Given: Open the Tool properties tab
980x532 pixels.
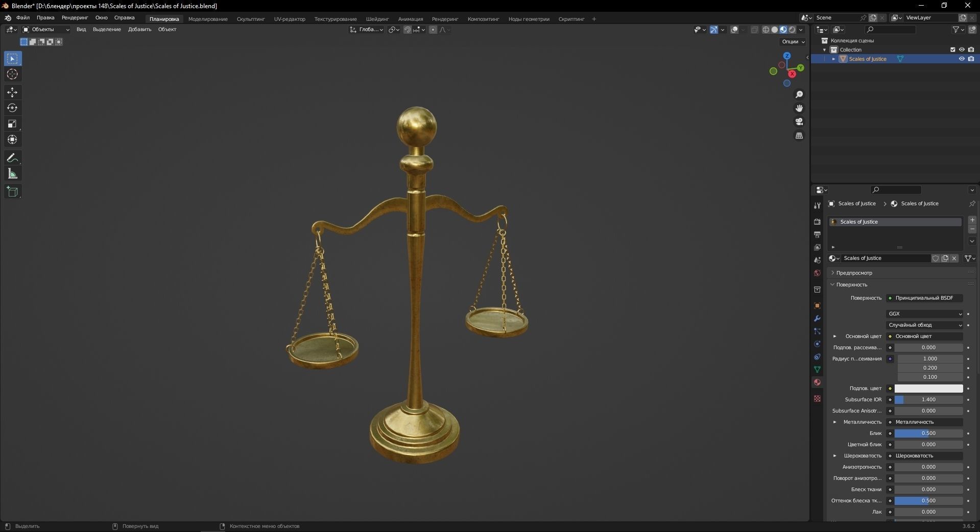Looking at the screenshot, I should click(817, 205).
